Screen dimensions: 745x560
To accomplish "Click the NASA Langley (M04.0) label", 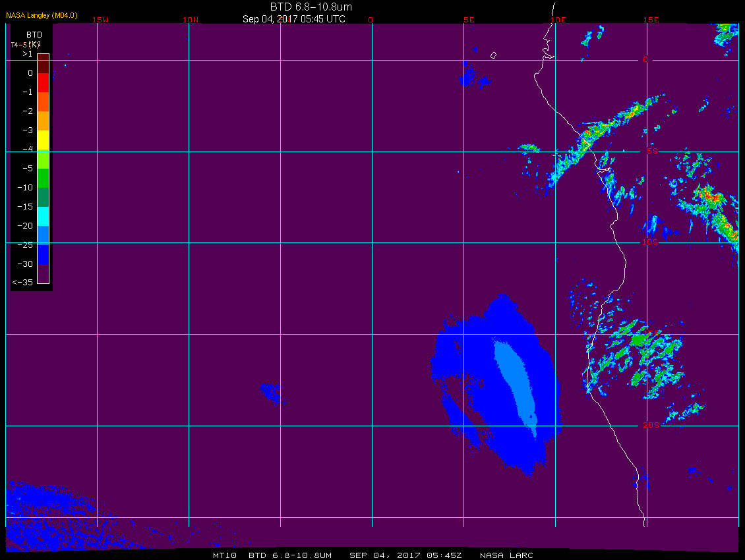I will [x=42, y=15].
